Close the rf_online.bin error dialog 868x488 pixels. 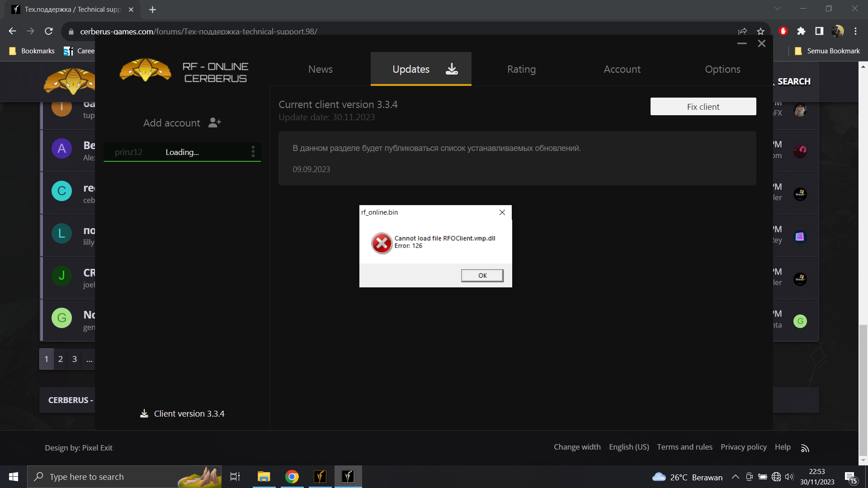[x=502, y=212]
